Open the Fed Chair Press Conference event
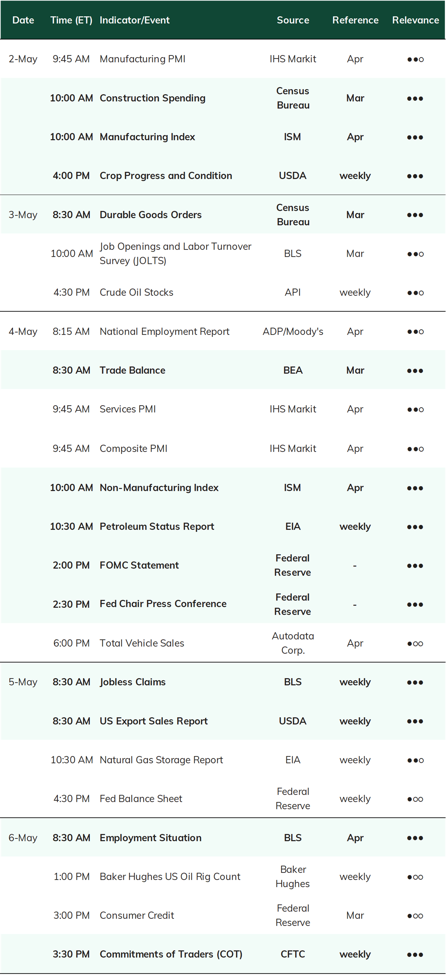The image size is (446, 980). (163, 604)
